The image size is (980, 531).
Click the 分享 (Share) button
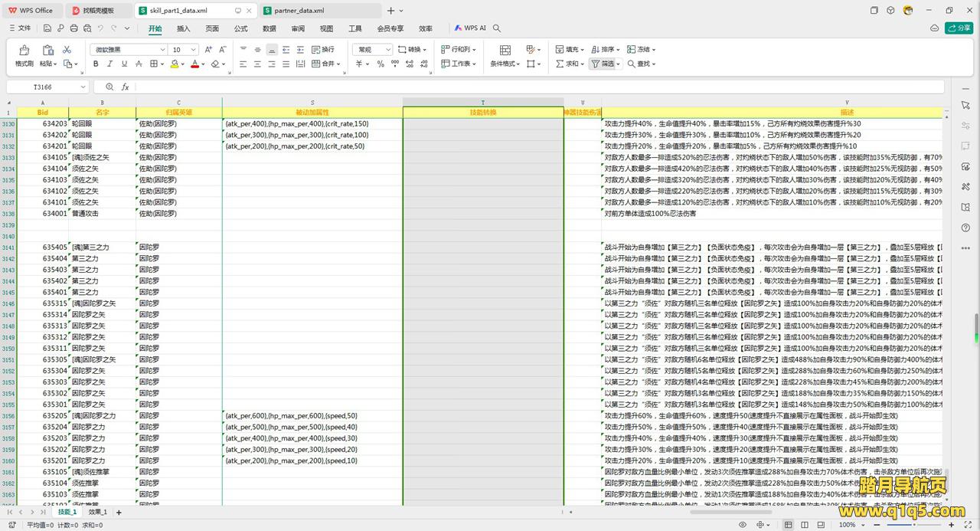[959, 28]
